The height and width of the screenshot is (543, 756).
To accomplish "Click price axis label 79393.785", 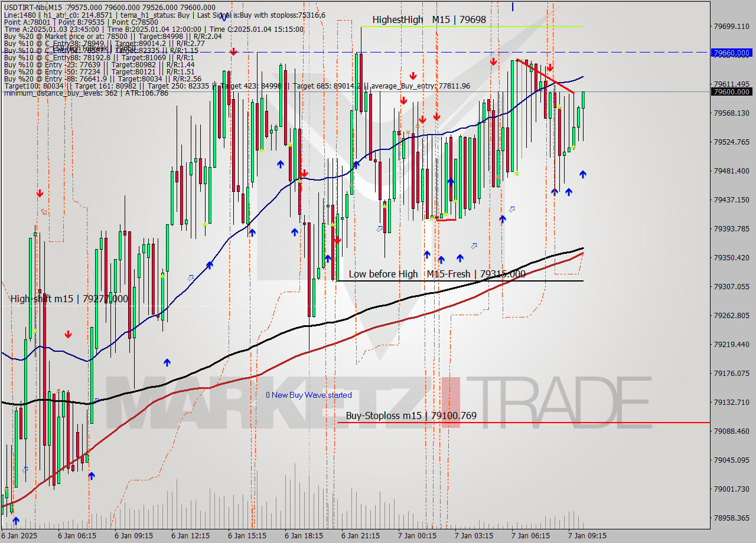I will (732, 229).
